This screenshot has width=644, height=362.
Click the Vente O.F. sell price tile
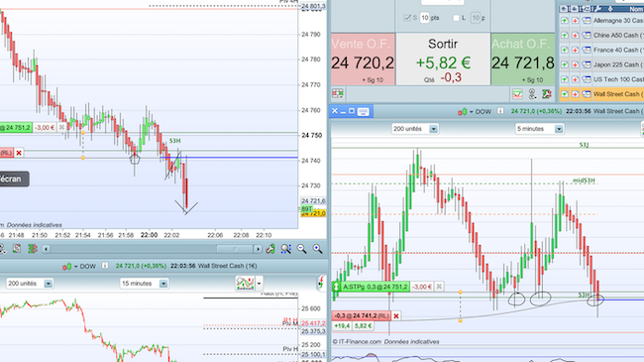click(363, 60)
